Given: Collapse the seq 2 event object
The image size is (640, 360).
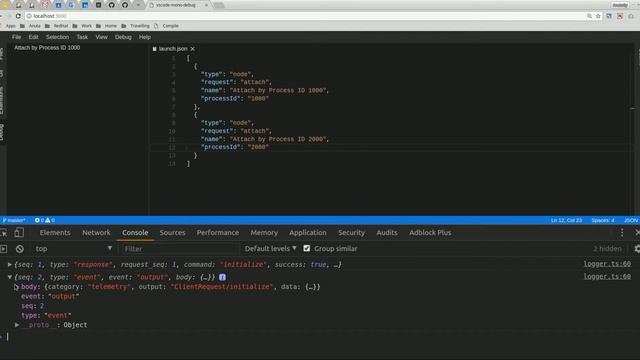Looking at the screenshot, I should [x=9, y=277].
